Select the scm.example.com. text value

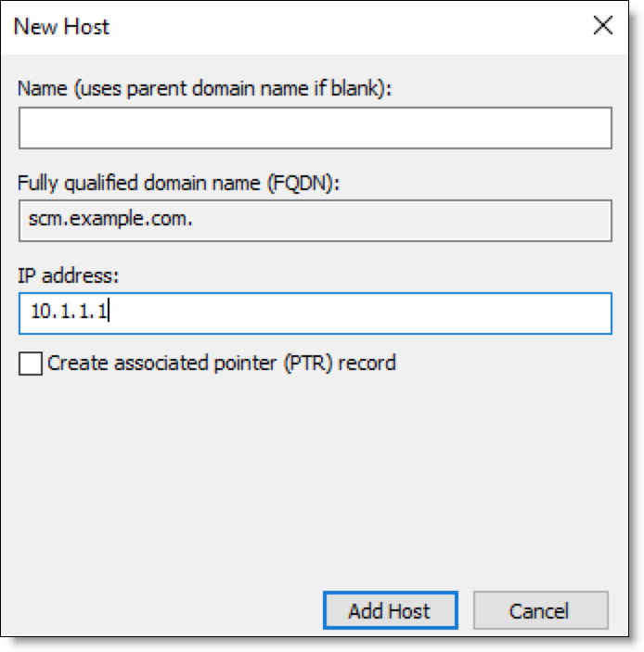110,219
